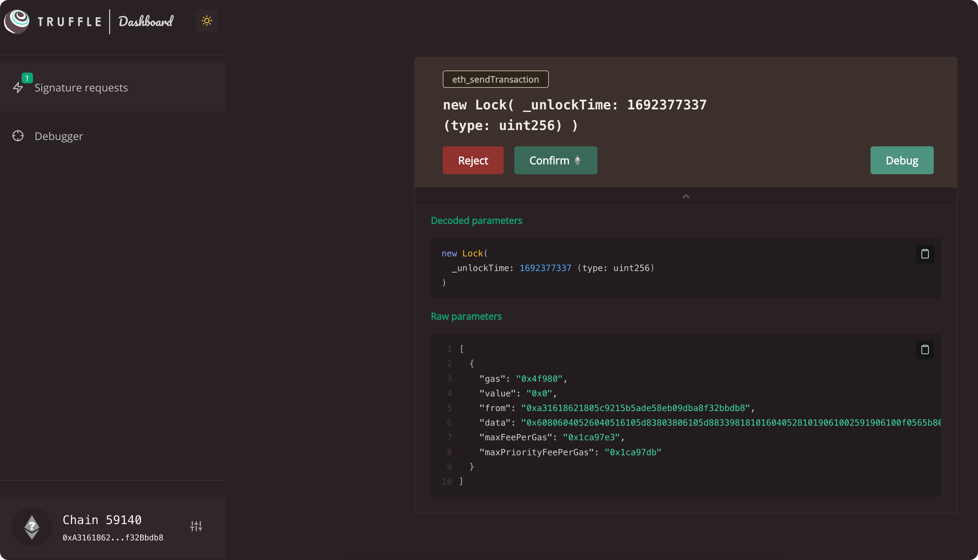Open wallet settings sliders icon
Viewport: 978px width, 560px height.
[x=196, y=526]
